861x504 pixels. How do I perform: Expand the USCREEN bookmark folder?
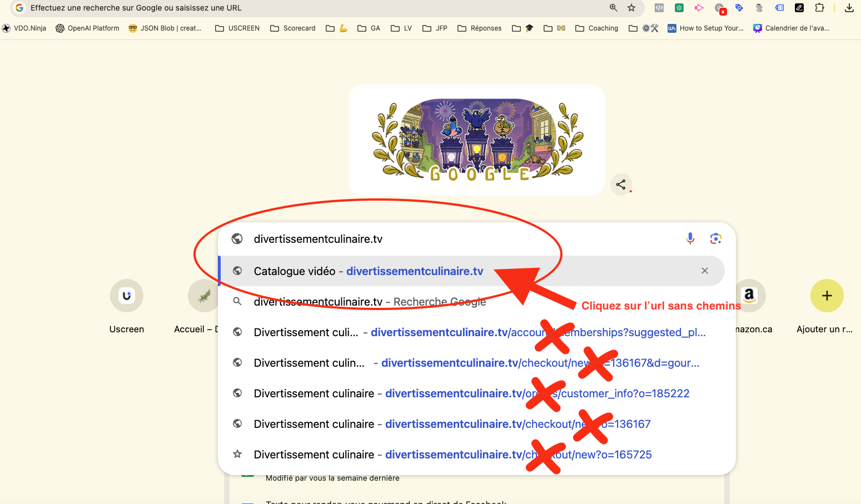pyautogui.click(x=237, y=28)
